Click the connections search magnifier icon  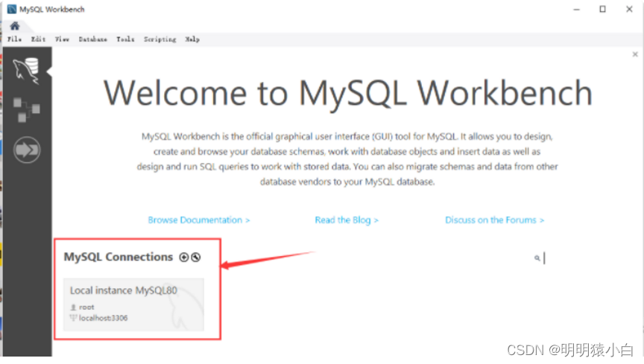tap(537, 258)
